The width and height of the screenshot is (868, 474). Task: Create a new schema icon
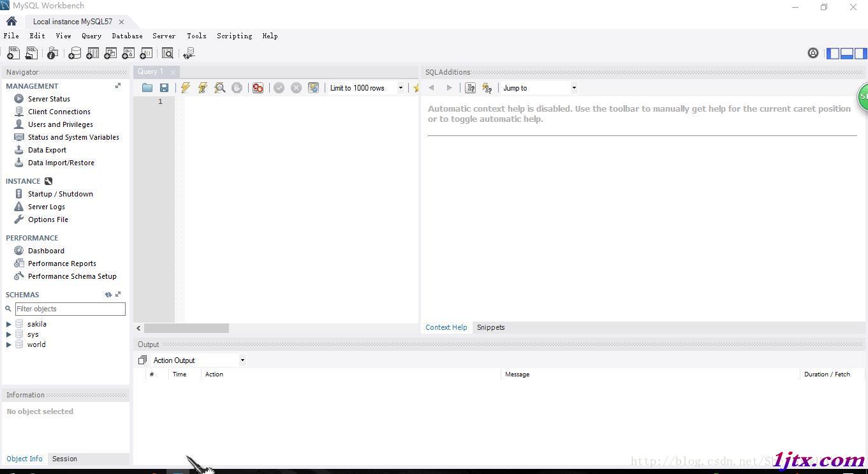[x=75, y=54]
